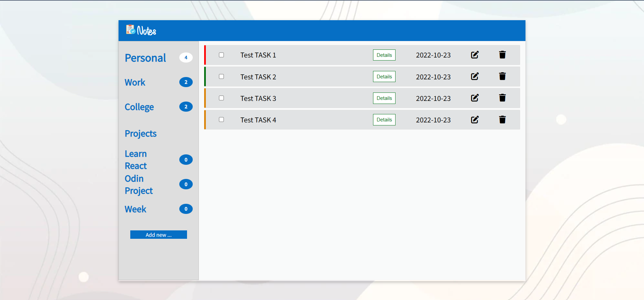Open the Odin Project list
The image size is (644, 300).
139,184
